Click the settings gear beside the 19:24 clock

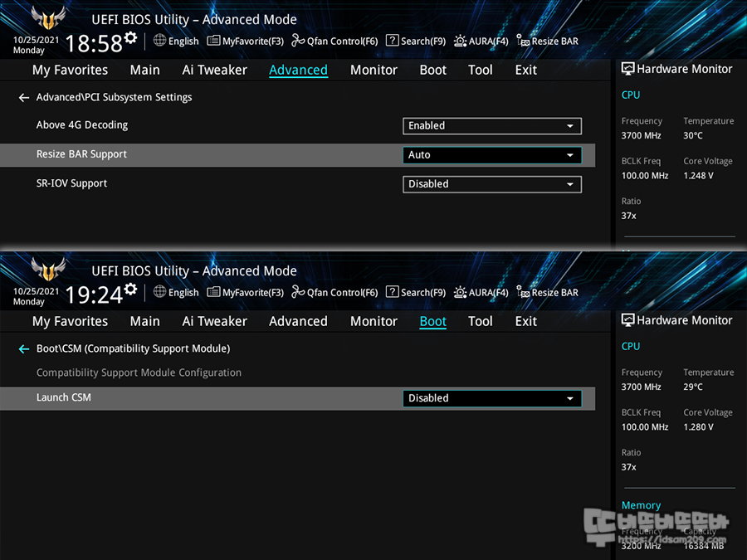130,289
